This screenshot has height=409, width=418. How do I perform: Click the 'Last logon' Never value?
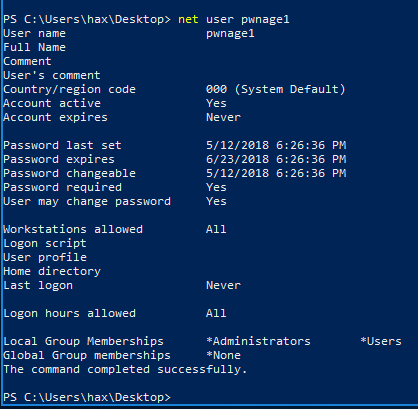[223, 285]
